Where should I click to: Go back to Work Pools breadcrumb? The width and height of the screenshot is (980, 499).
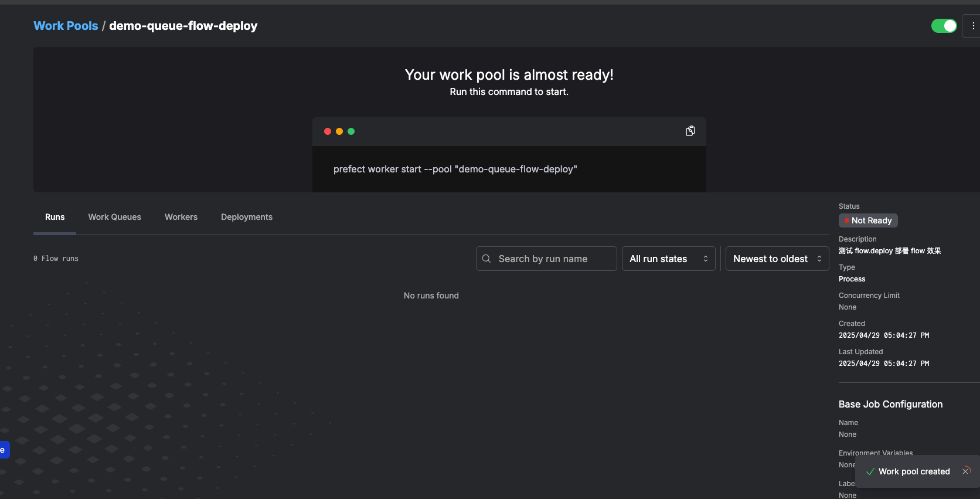[66, 26]
